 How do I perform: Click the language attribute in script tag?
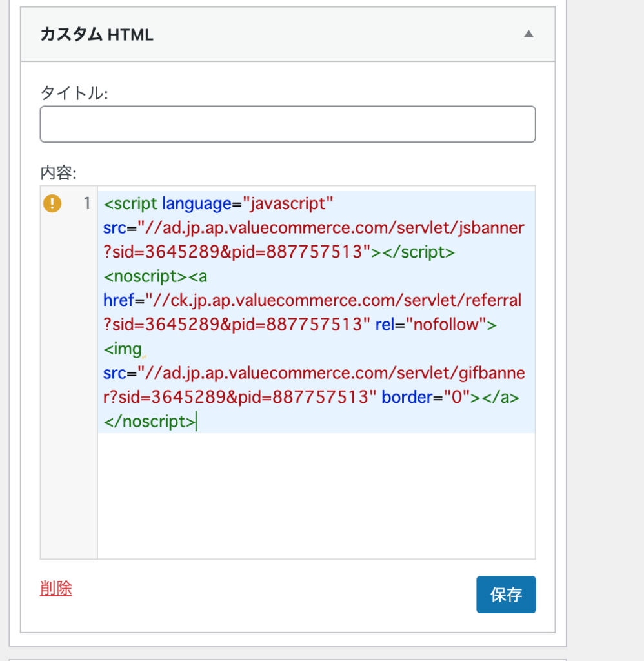197,203
